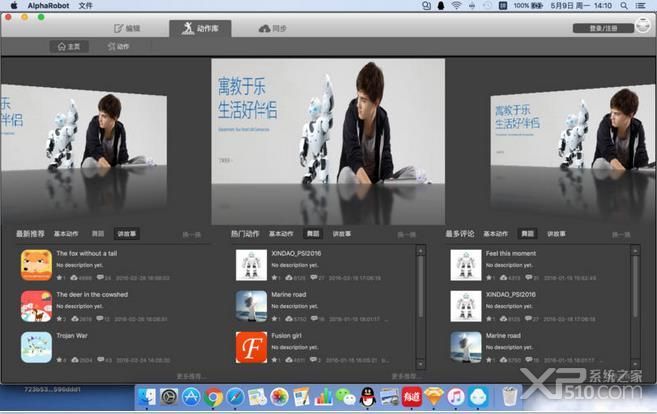
Task: Select 讲故事 filter under 最多评论
Action: click(556, 234)
